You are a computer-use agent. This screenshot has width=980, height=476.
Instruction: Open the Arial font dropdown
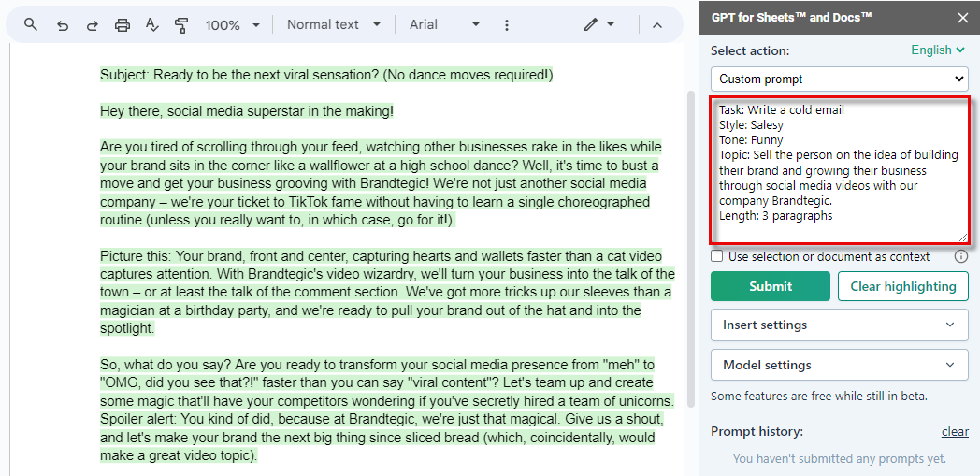pos(444,24)
